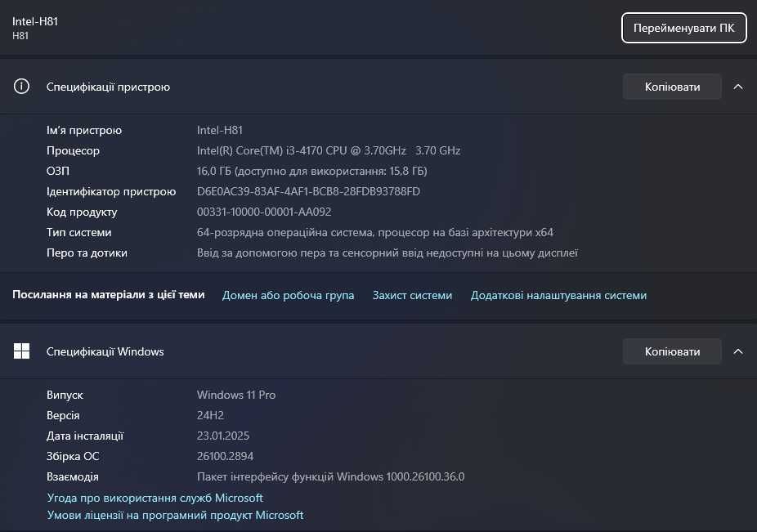
Task: Open Умови ліцензії на програмний продукт Microsoft
Action: (175, 515)
